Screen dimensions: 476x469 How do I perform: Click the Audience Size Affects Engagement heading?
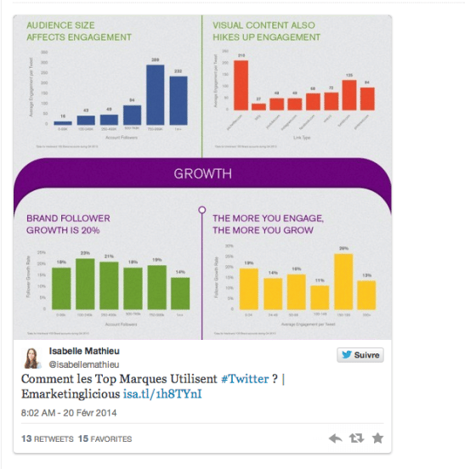pyautogui.click(x=79, y=31)
